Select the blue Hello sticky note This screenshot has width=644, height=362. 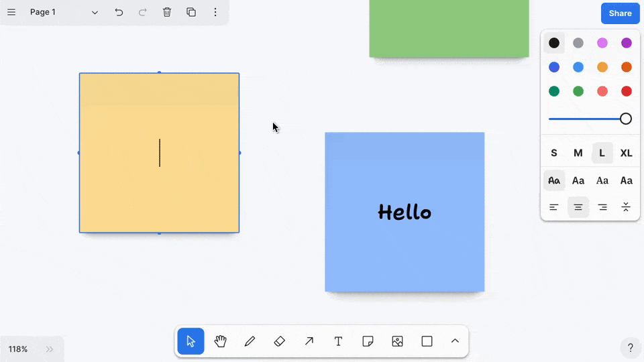tap(405, 212)
